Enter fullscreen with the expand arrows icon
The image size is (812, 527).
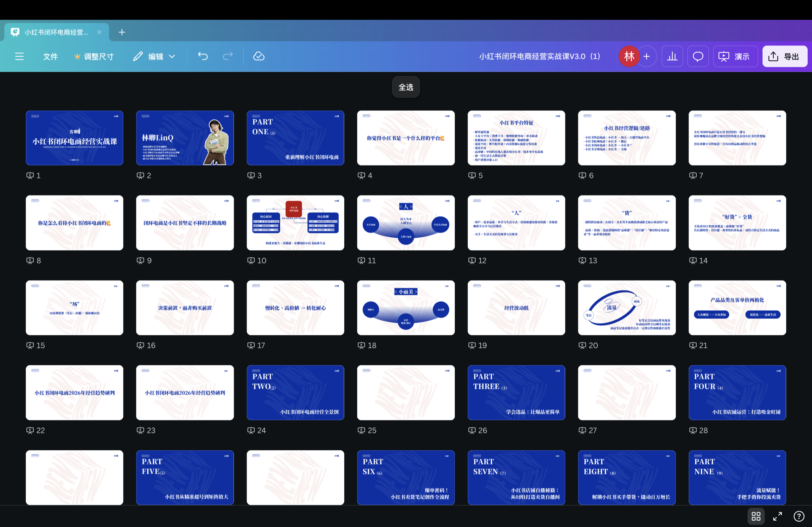(x=778, y=516)
